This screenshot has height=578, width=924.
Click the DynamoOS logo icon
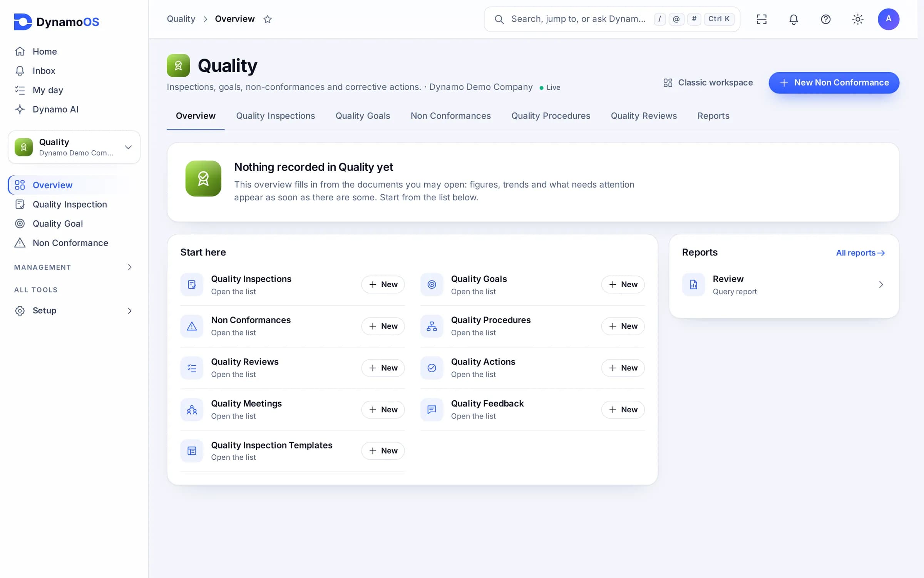pyautogui.click(x=23, y=22)
